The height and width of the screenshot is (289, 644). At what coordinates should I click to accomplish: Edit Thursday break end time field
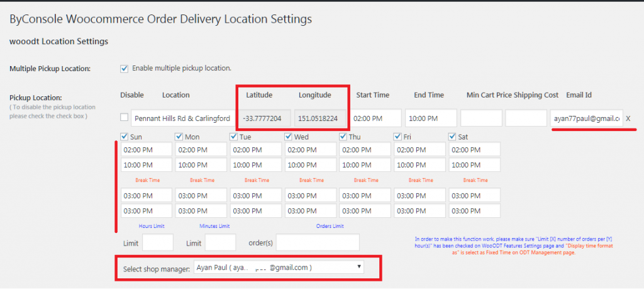click(365, 211)
